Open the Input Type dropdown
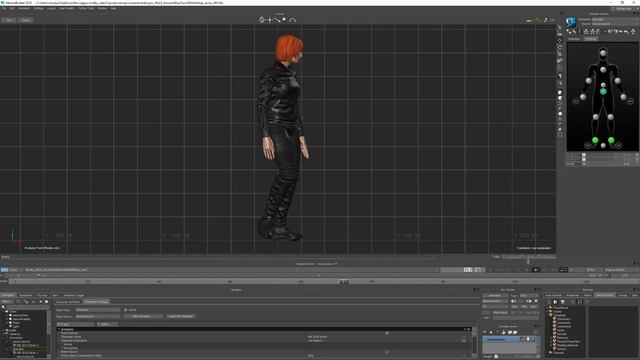 click(98, 310)
